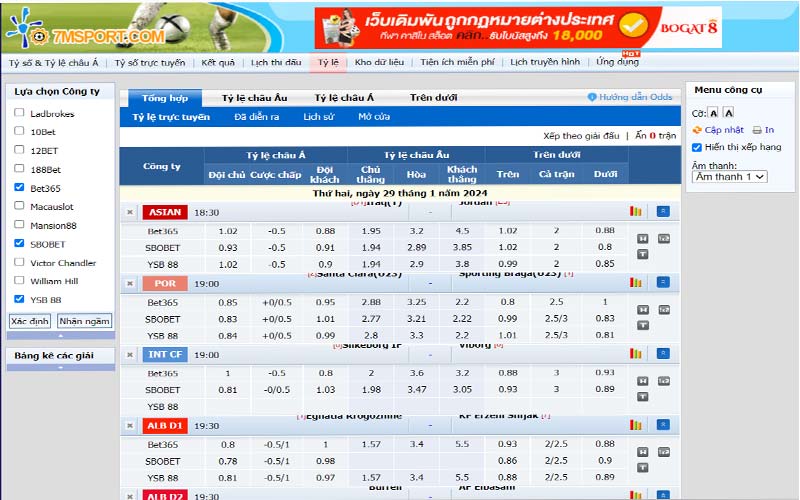Viewport: 800px width, 500px height.
Task: Tick the 188Bet company checkbox
Action: (x=19, y=168)
